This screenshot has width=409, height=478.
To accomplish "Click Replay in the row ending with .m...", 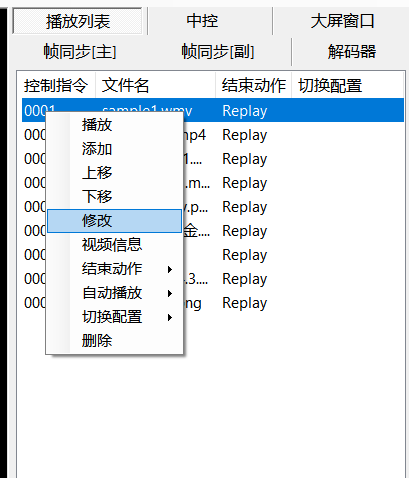I will pyautogui.click(x=245, y=183).
